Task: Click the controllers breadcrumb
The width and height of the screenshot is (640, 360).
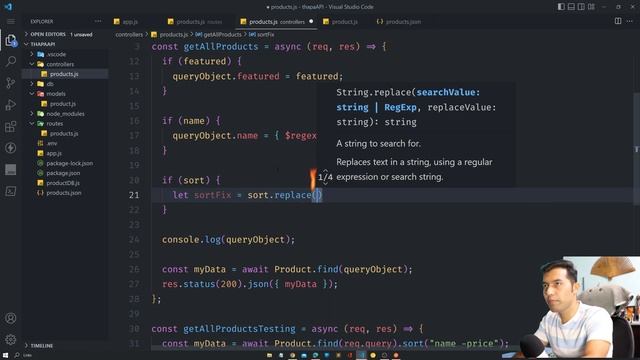Action: point(129,35)
